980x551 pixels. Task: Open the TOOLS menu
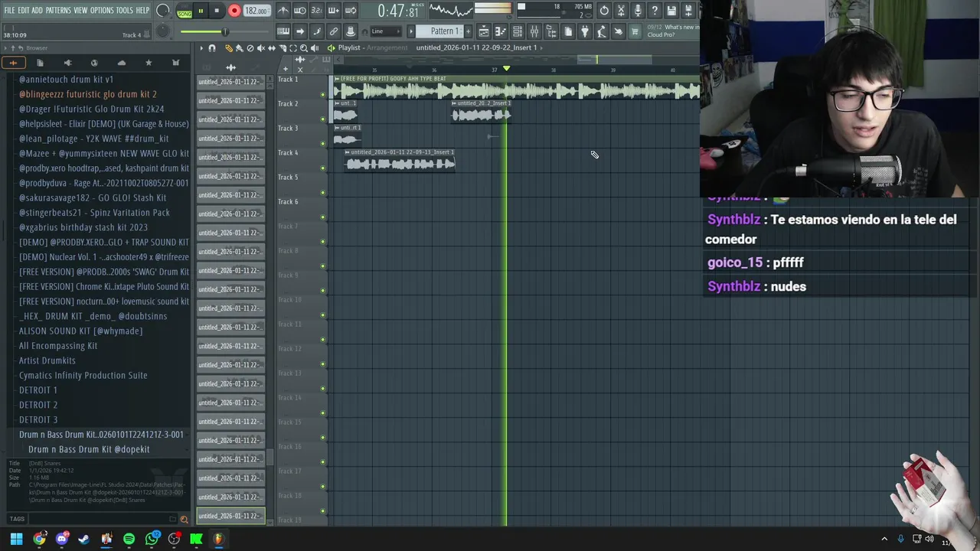(125, 11)
